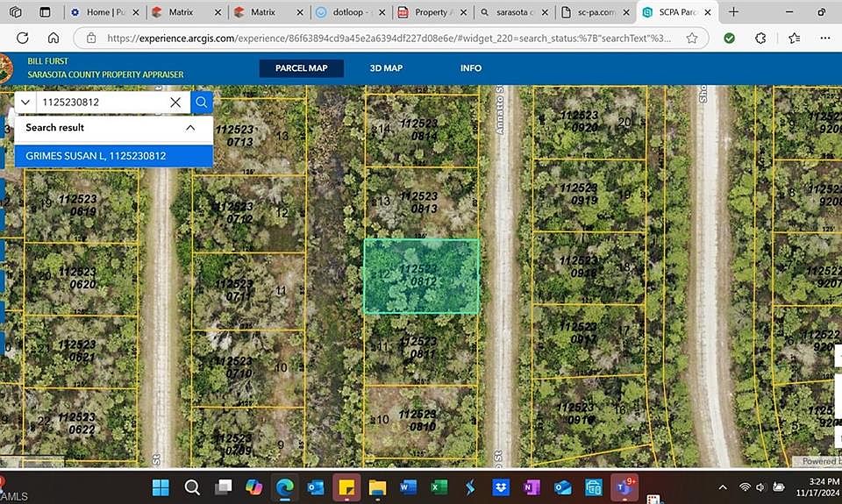
Task: Click the address bar URL
Action: coord(389,38)
